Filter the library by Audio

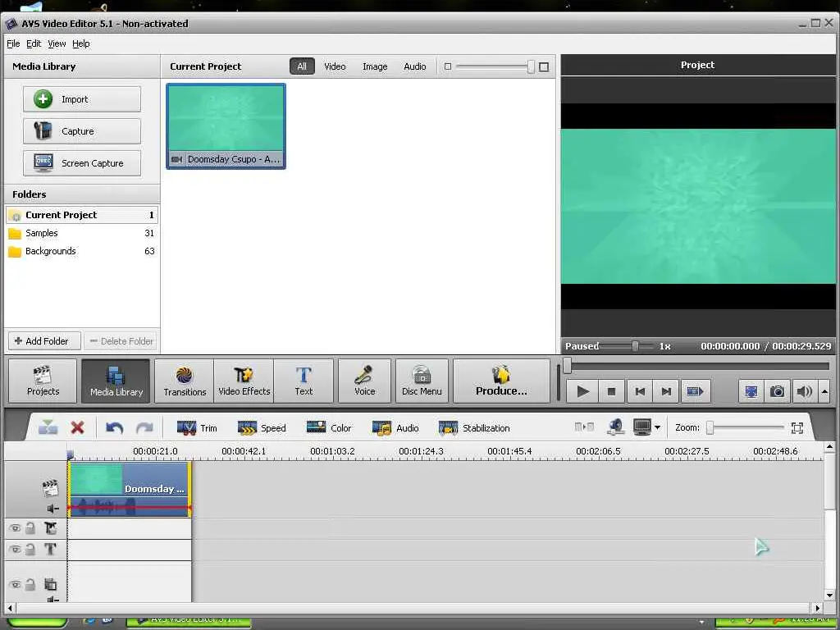(415, 66)
